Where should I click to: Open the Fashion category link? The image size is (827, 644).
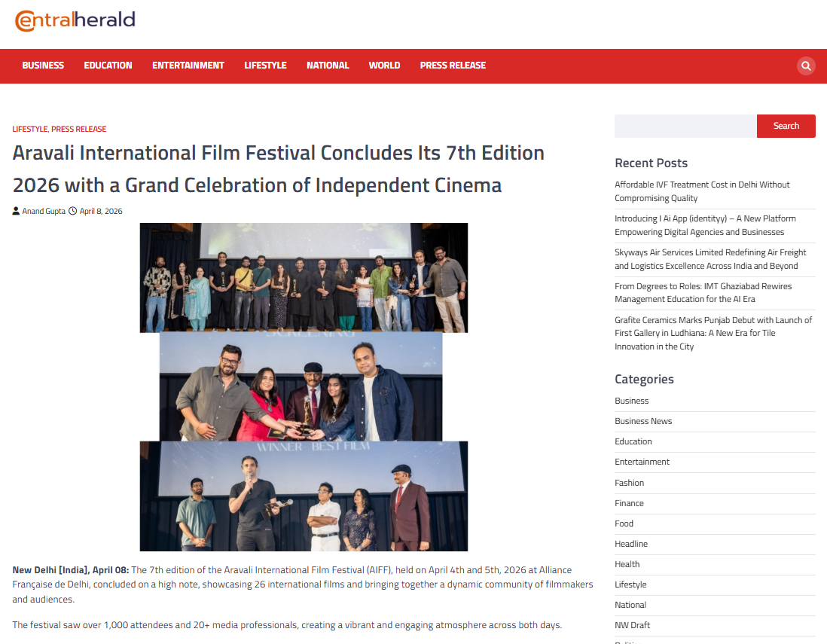[629, 483]
